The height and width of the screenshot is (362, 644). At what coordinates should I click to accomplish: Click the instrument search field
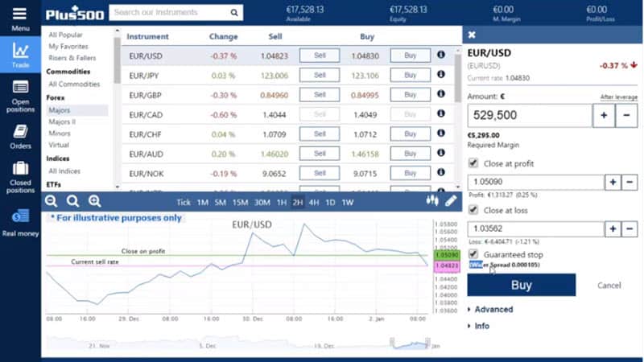tap(170, 13)
